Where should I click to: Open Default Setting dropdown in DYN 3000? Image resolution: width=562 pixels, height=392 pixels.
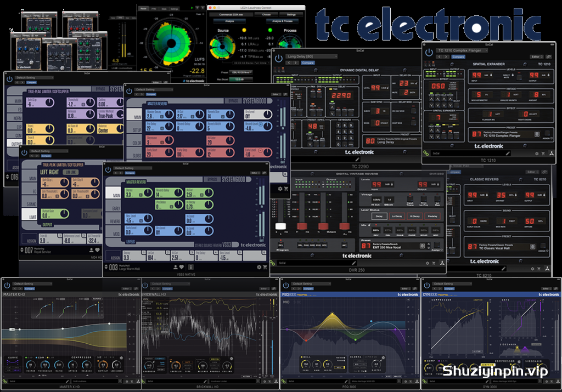(452, 283)
